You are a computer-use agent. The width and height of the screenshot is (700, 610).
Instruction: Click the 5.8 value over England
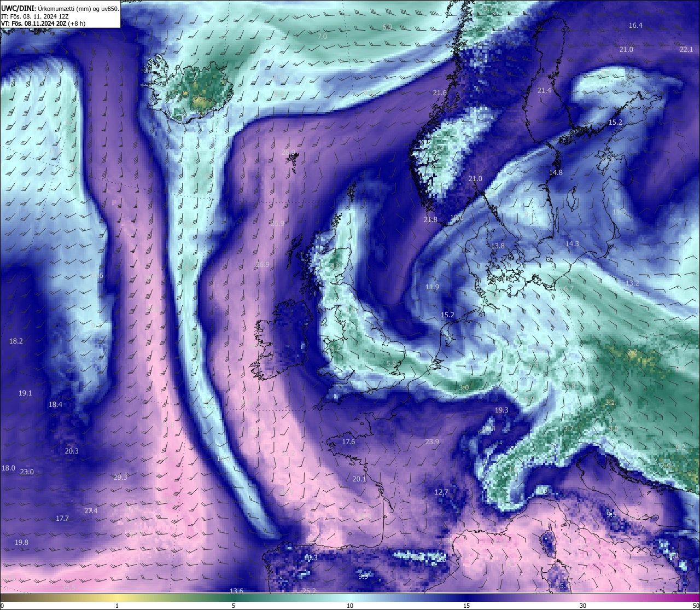tap(391, 363)
